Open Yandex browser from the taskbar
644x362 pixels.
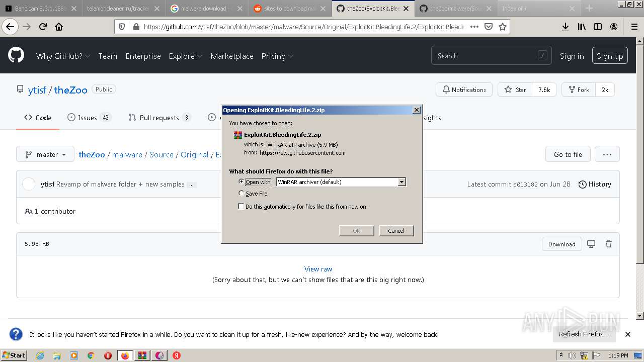177,355
